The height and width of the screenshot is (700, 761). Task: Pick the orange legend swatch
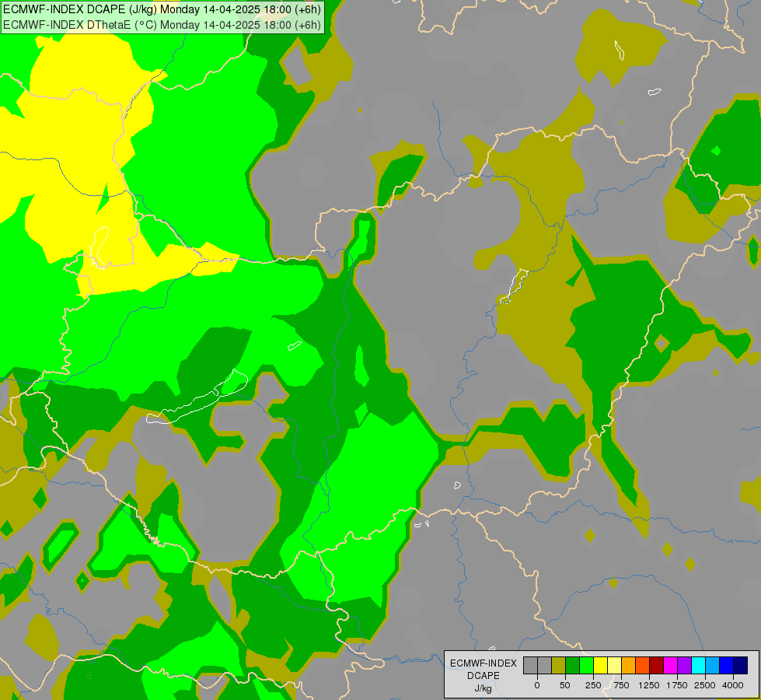pyautogui.click(x=629, y=665)
